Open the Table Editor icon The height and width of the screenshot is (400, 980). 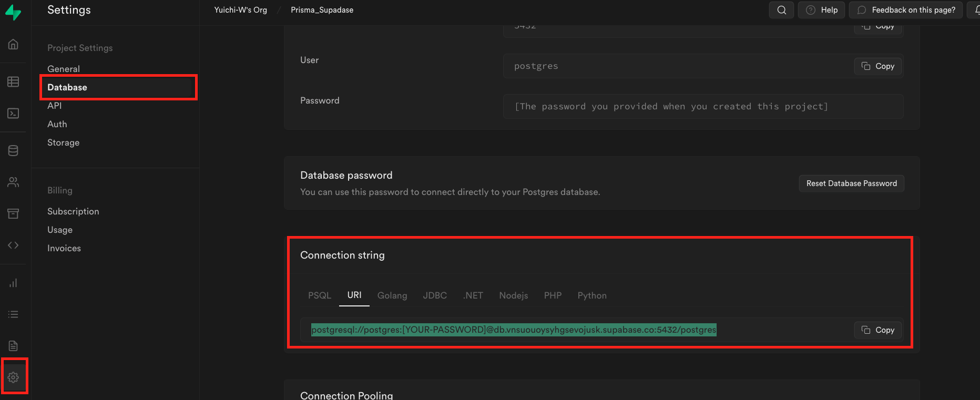point(13,81)
